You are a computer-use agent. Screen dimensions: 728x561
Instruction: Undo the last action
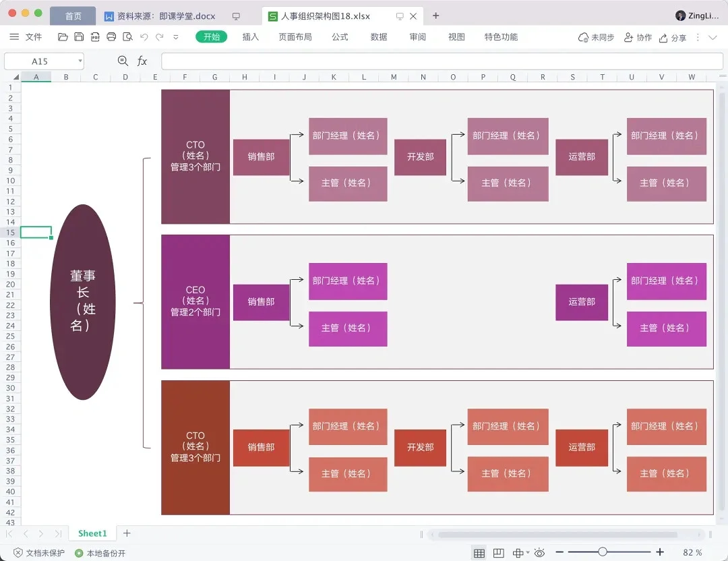point(143,37)
